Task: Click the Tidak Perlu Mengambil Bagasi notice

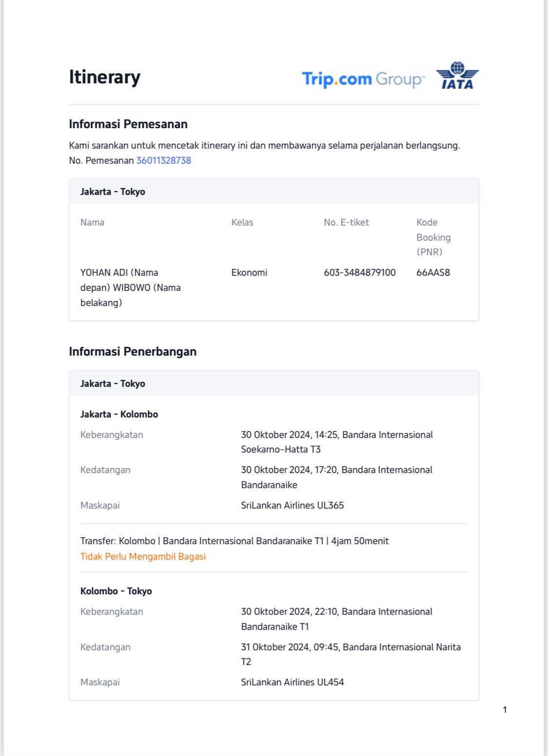Action: point(143,556)
